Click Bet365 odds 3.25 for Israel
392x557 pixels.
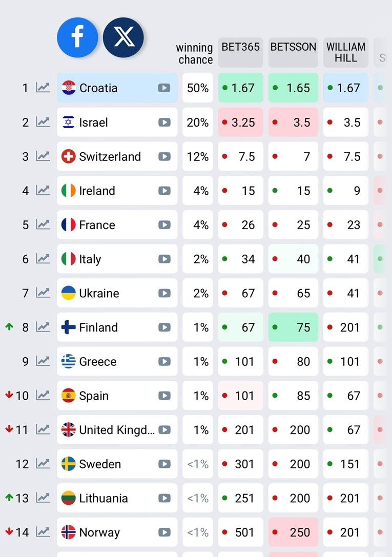pos(240,122)
